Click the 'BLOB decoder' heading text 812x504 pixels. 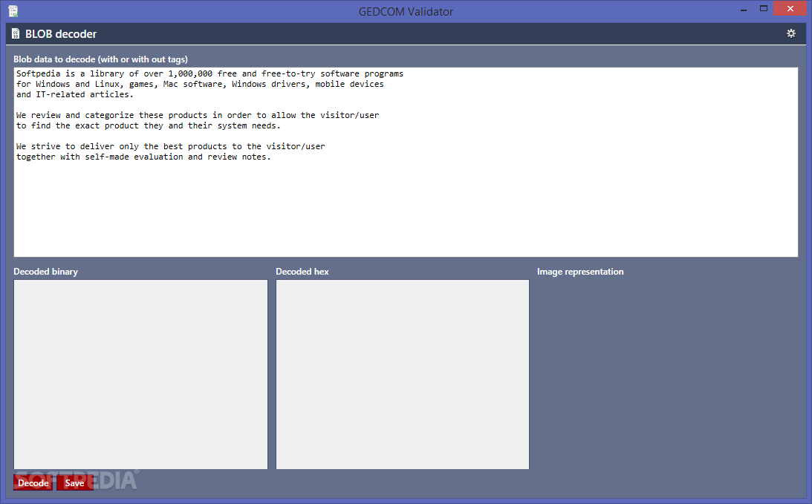pyautogui.click(x=61, y=34)
